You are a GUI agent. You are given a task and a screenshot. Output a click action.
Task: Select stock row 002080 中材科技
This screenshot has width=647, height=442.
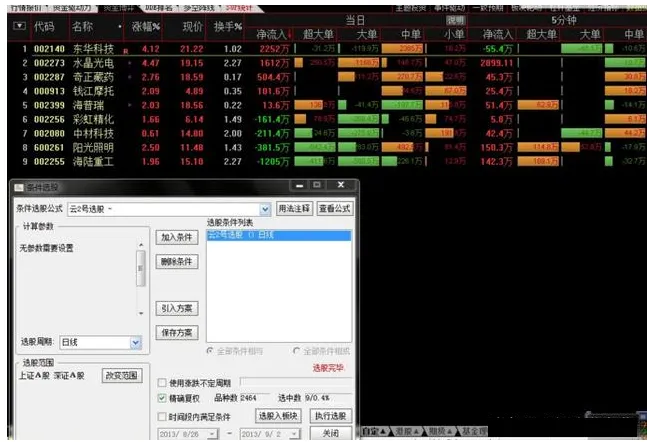click(327, 133)
